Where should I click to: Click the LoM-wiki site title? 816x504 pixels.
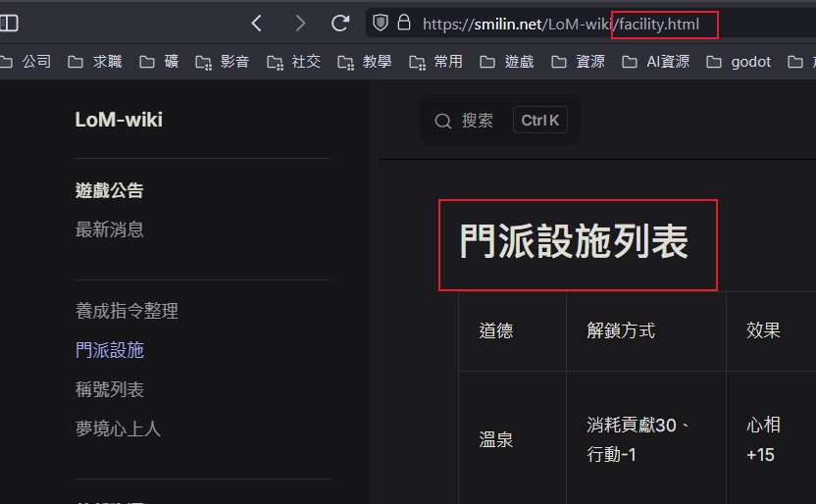coord(119,120)
